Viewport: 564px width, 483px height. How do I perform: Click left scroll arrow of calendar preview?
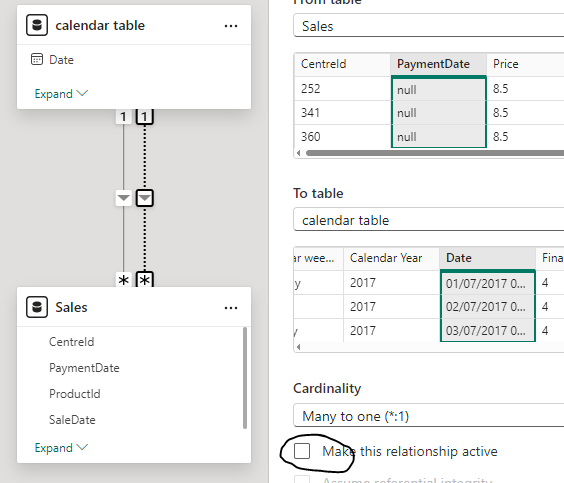pos(299,347)
